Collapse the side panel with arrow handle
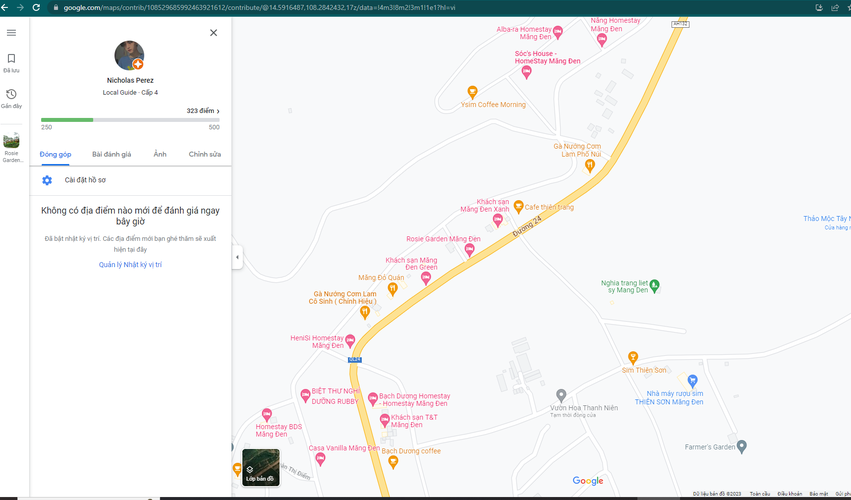This screenshot has width=851, height=500. click(x=237, y=257)
